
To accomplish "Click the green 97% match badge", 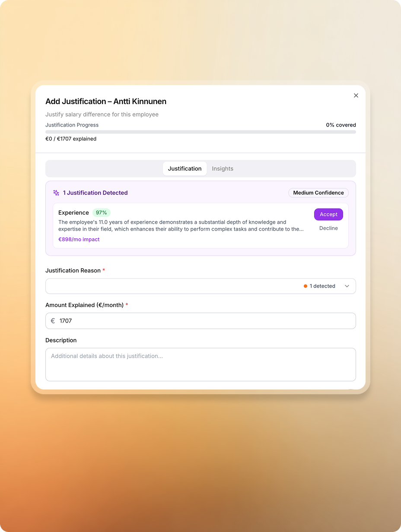I will click(102, 212).
